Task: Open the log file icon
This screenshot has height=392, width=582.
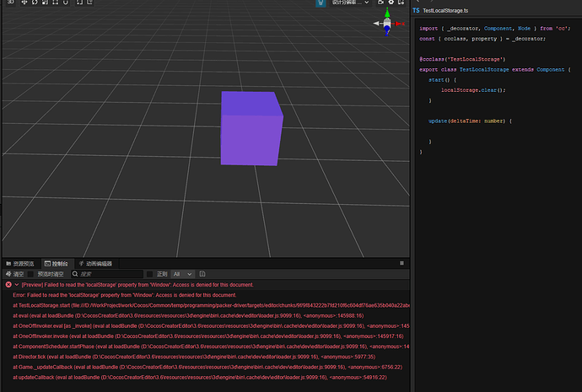Action: pyautogui.click(x=202, y=274)
